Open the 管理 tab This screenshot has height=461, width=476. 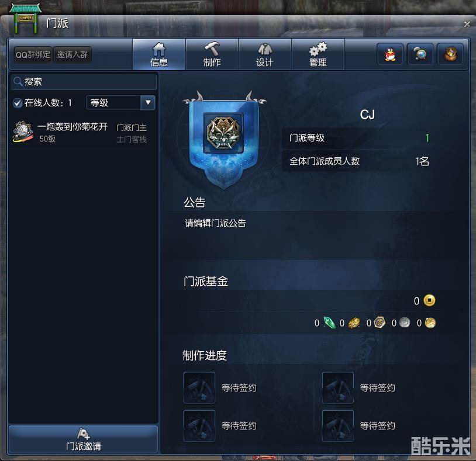(318, 54)
